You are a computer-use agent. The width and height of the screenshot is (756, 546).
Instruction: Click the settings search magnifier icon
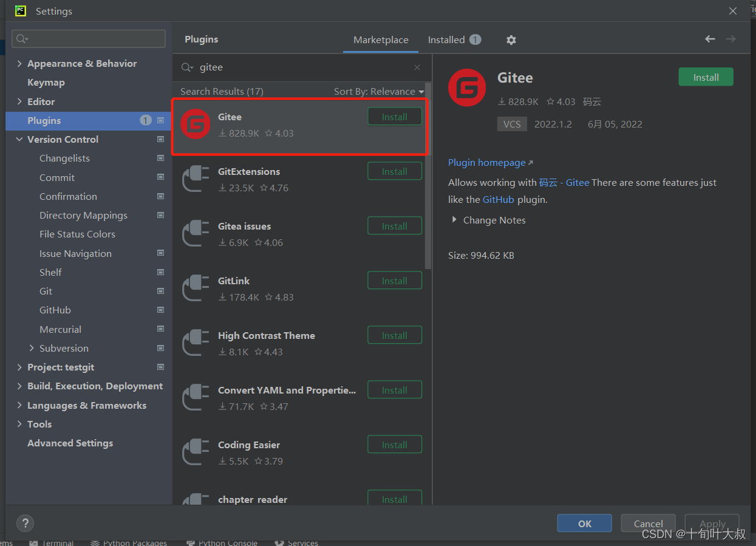click(22, 39)
